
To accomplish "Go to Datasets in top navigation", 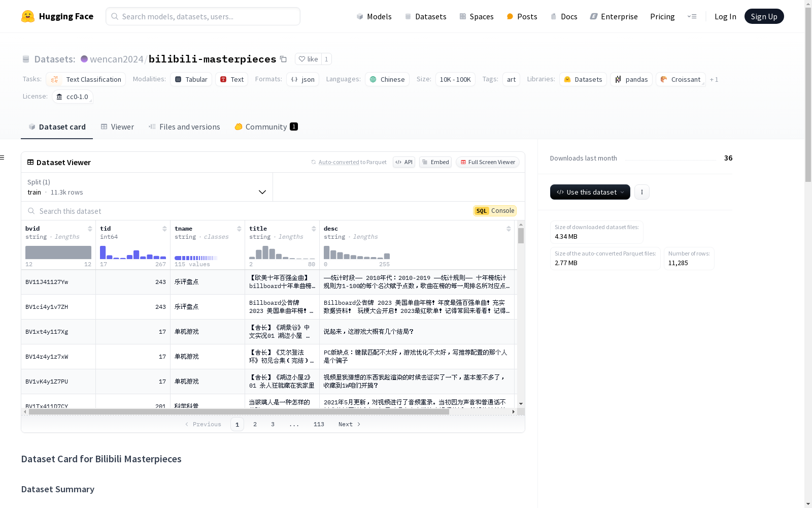I will click(x=425, y=16).
